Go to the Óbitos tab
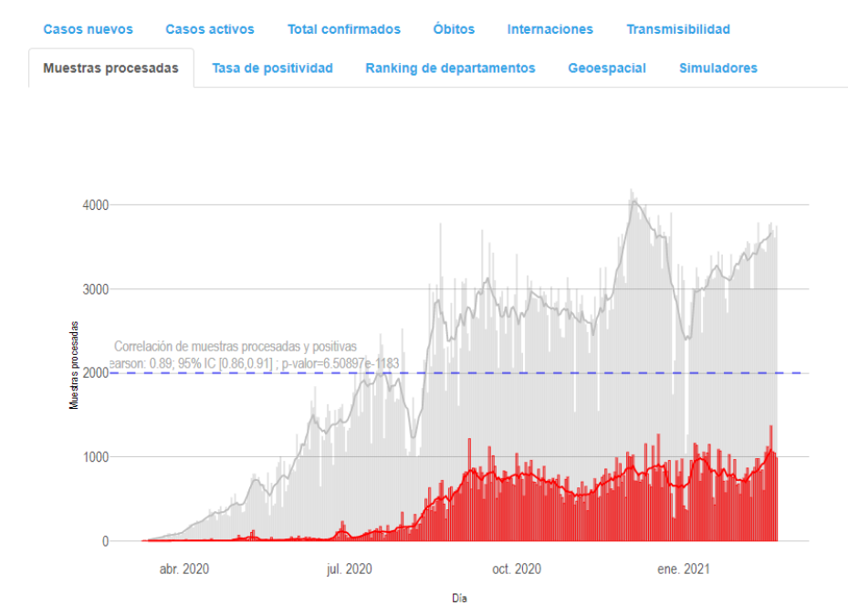 tap(454, 29)
